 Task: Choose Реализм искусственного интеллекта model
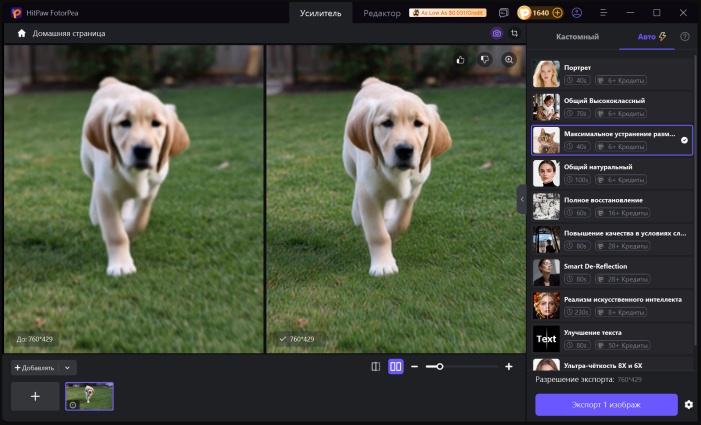612,305
